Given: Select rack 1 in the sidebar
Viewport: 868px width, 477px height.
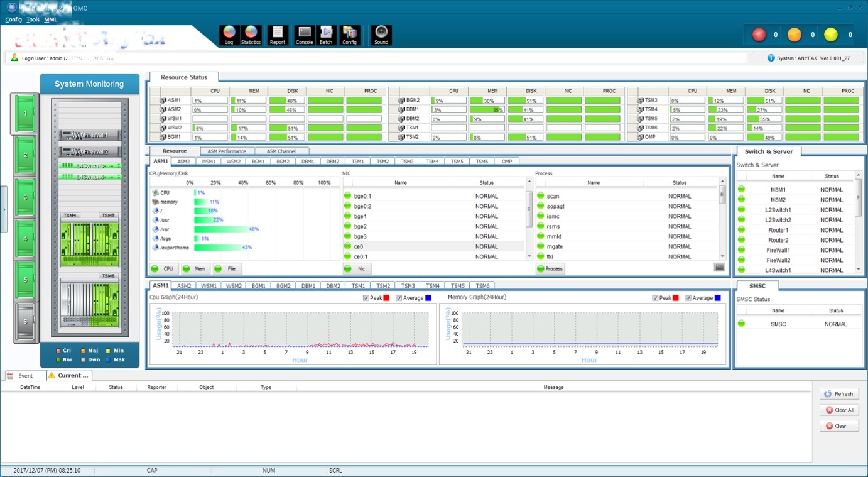Looking at the screenshot, I should tap(25, 114).
